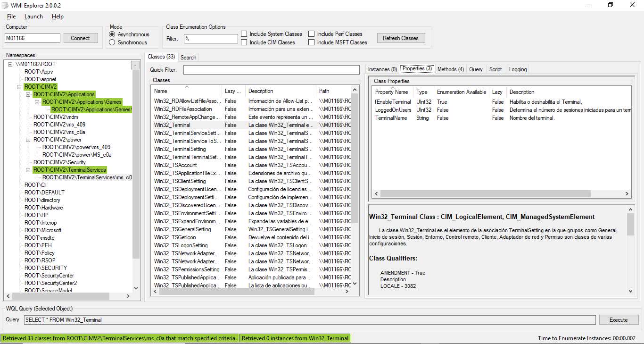The height and width of the screenshot is (344, 644).
Task: Select the LoggedOnUsers property row
Action: point(502,110)
